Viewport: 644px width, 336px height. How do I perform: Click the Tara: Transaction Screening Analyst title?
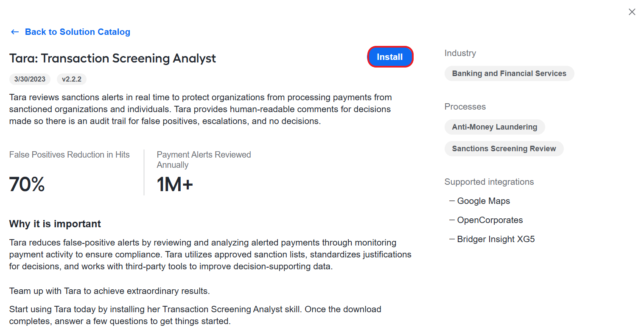(x=112, y=58)
